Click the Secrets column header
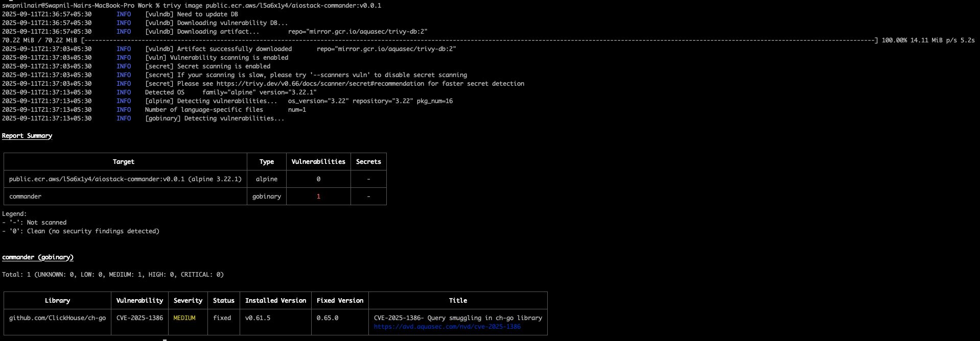Screen dimensions: 980x341 click(368, 162)
